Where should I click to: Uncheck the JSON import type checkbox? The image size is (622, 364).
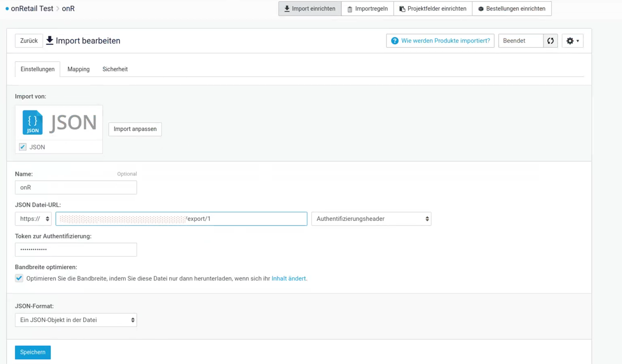pyautogui.click(x=23, y=147)
